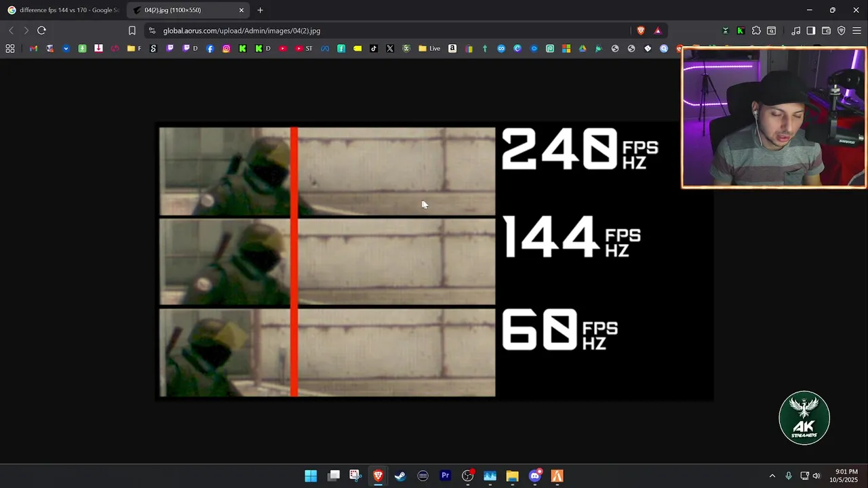Open Task View on the taskbar

(x=334, y=476)
